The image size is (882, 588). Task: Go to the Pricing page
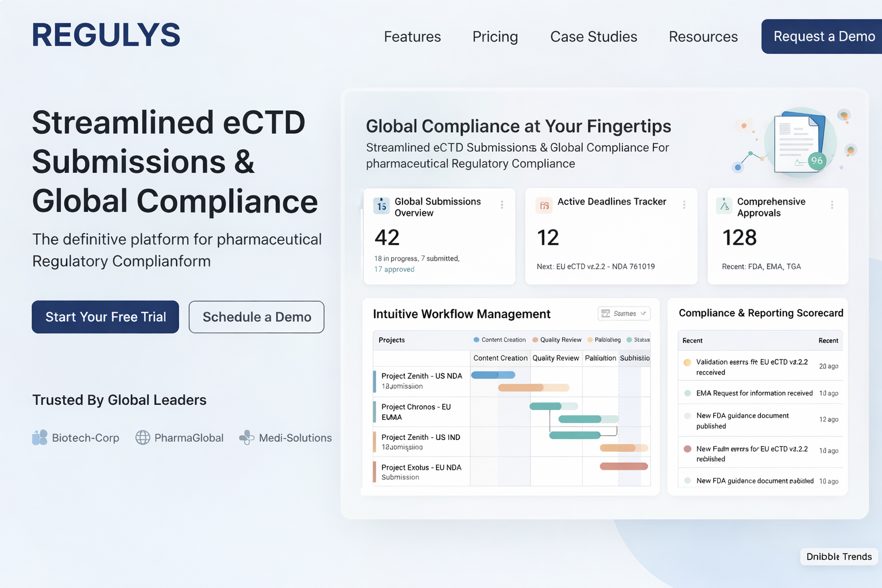(495, 37)
